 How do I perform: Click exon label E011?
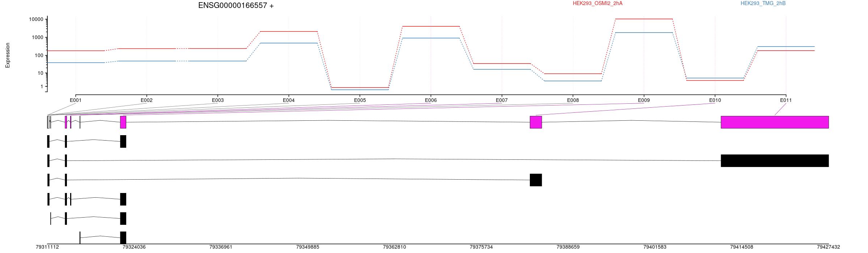click(786, 100)
